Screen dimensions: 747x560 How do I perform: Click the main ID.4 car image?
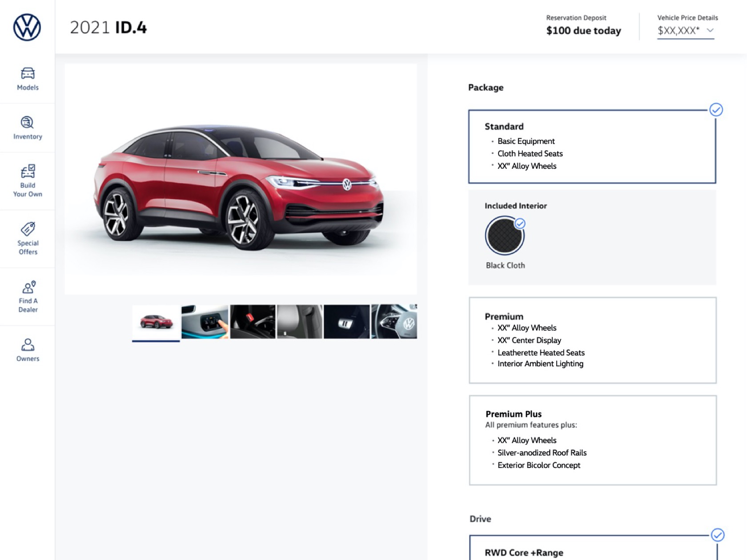click(x=241, y=179)
